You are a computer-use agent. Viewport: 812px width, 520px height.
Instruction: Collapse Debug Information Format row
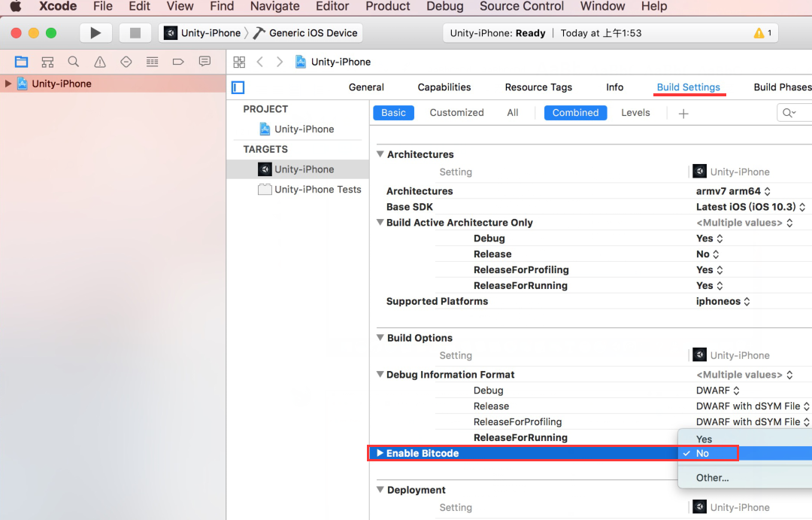(x=380, y=374)
